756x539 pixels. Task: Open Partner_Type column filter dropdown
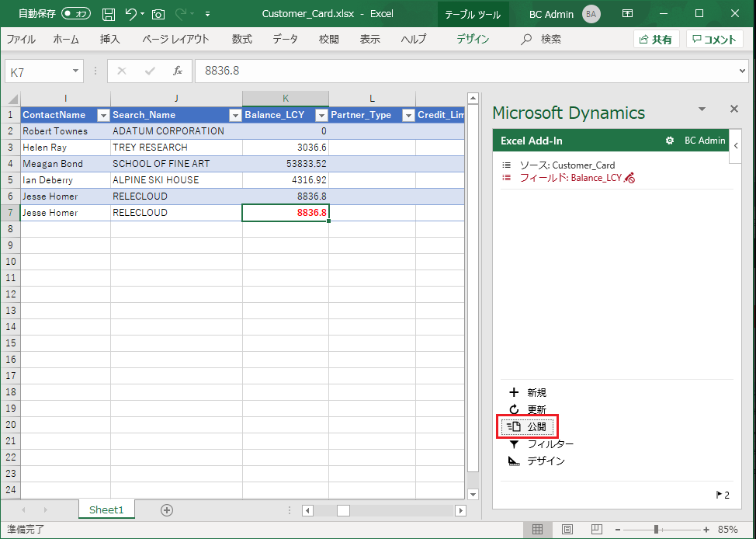tap(408, 115)
